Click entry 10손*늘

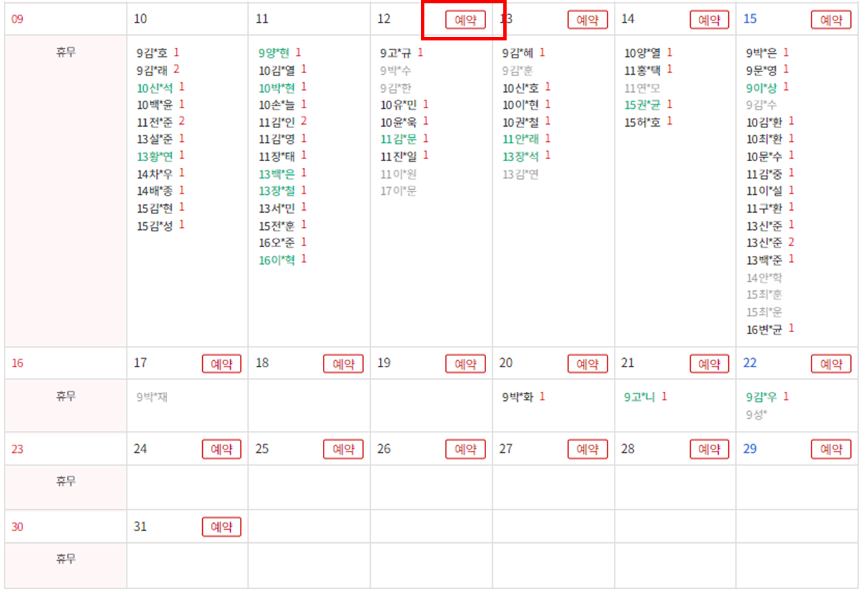277,105
